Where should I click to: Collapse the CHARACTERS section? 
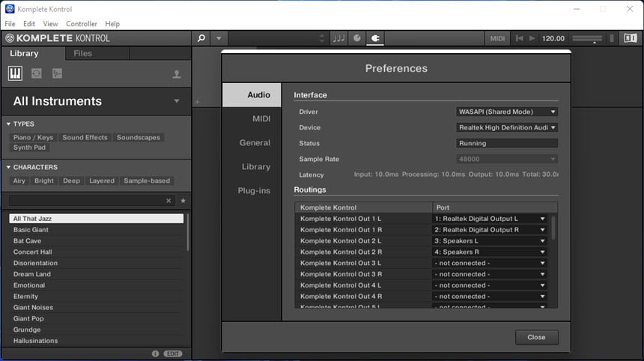[8, 167]
